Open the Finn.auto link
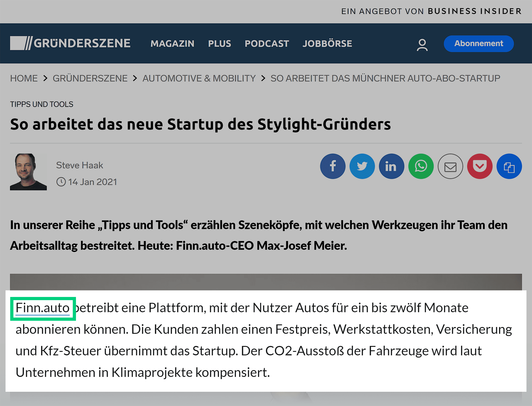 point(43,308)
